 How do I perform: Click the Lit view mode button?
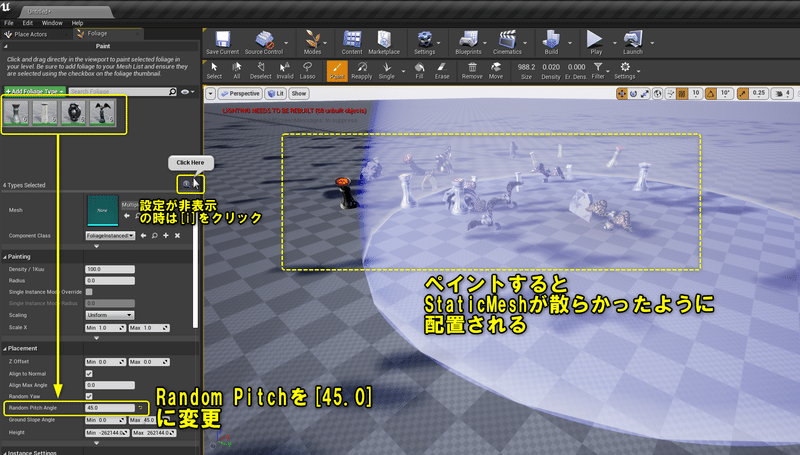(x=276, y=93)
